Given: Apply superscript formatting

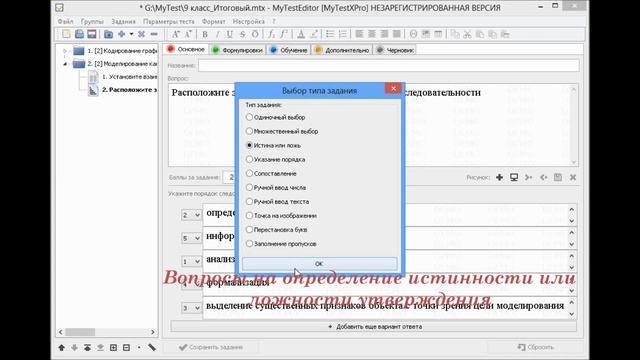Looking at the screenshot, I should pyautogui.click(x=284, y=34).
